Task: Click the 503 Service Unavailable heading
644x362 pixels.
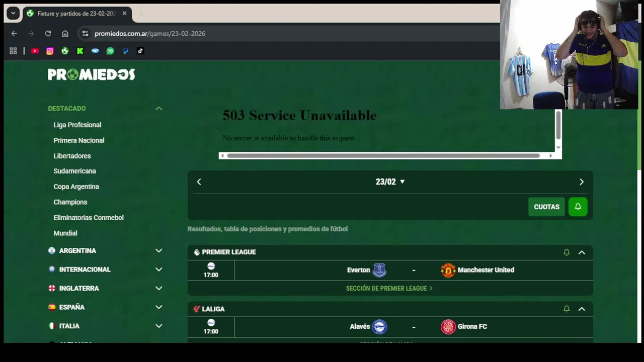Action: point(299,116)
